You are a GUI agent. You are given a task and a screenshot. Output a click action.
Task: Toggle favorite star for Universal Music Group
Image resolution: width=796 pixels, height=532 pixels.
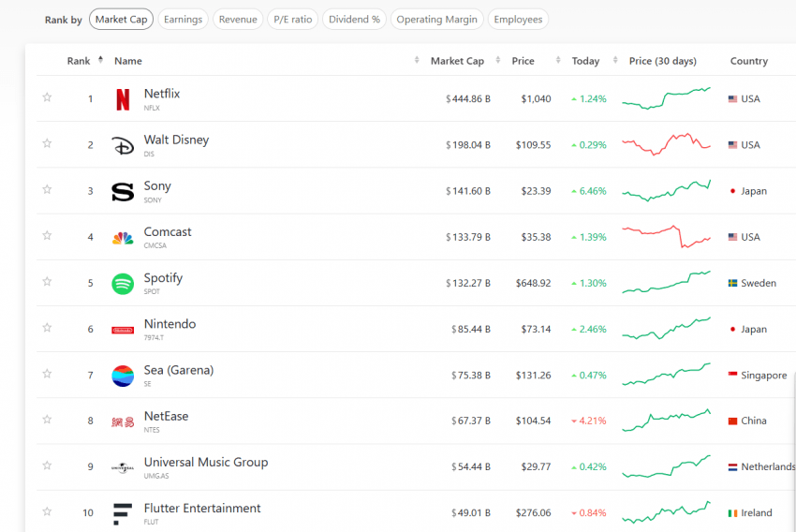[47, 465]
